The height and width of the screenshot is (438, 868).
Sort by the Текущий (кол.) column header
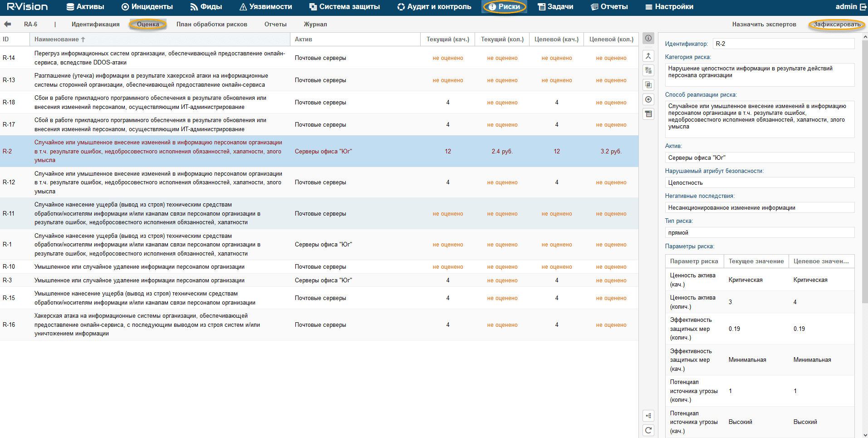502,39
